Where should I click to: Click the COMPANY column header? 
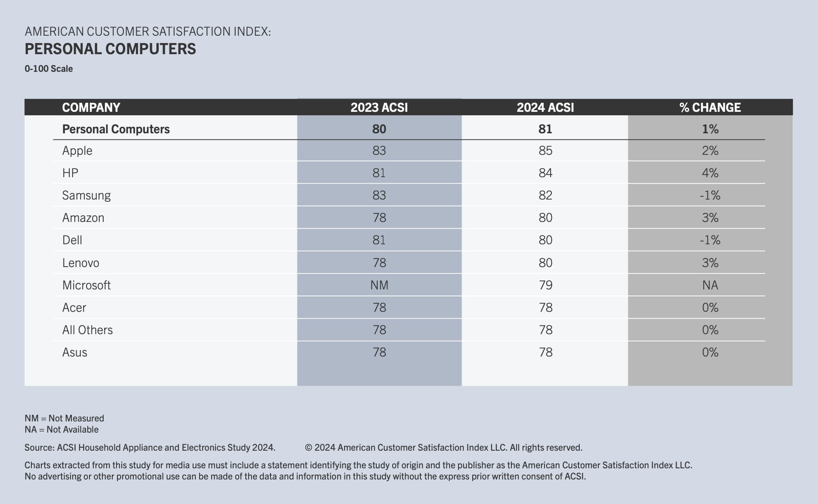(x=91, y=108)
